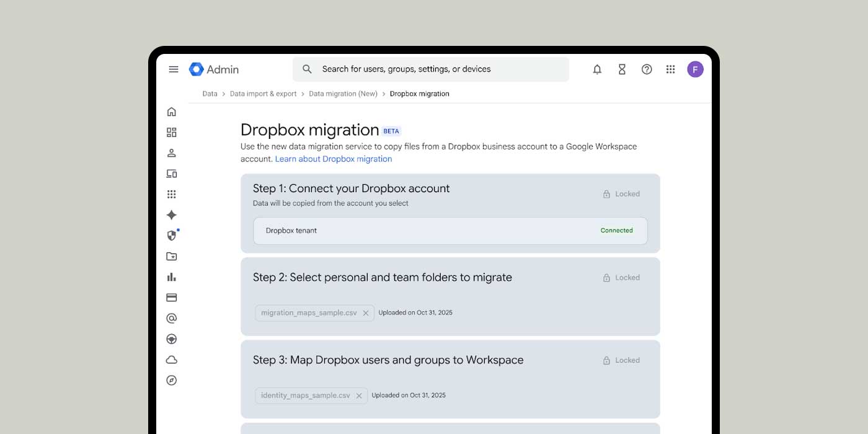Open the notifications bell icon
Viewport: 868px width, 434px height.
click(597, 69)
